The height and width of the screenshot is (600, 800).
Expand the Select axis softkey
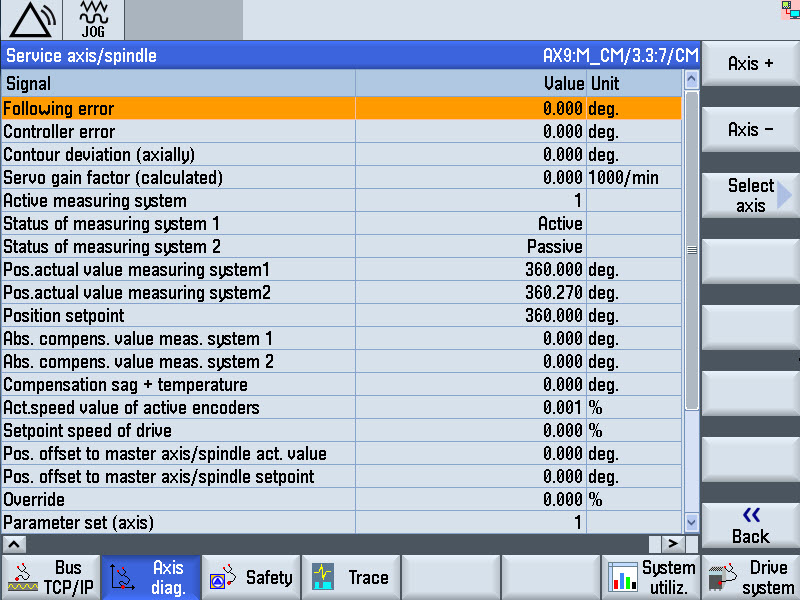tap(751, 196)
